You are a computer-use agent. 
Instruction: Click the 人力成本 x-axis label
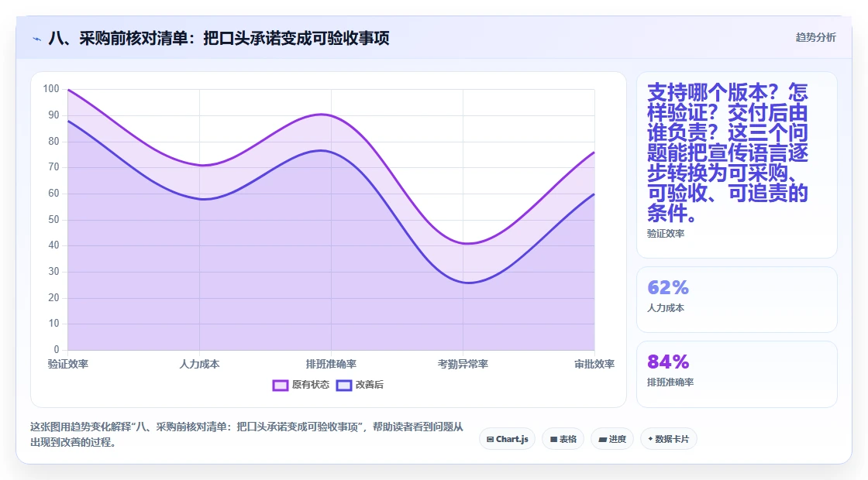pos(199,364)
